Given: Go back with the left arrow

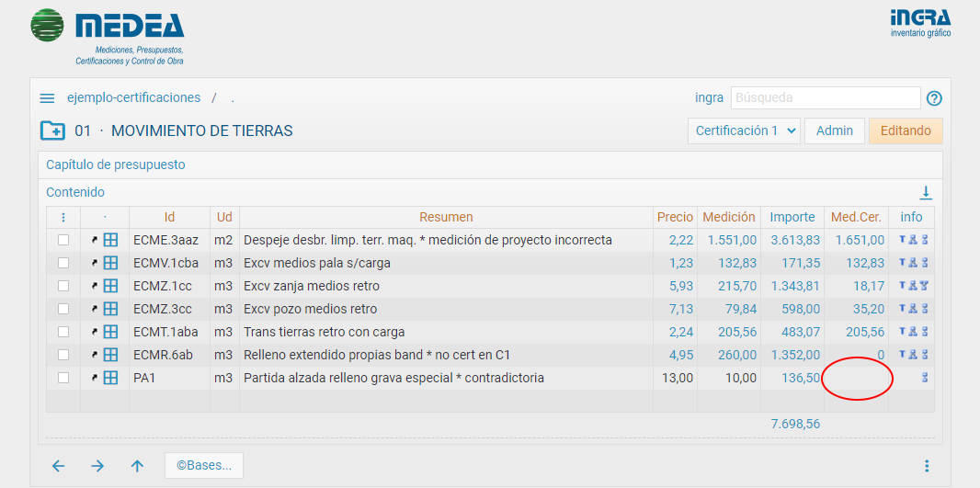Looking at the screenshot, I should 58,466.
